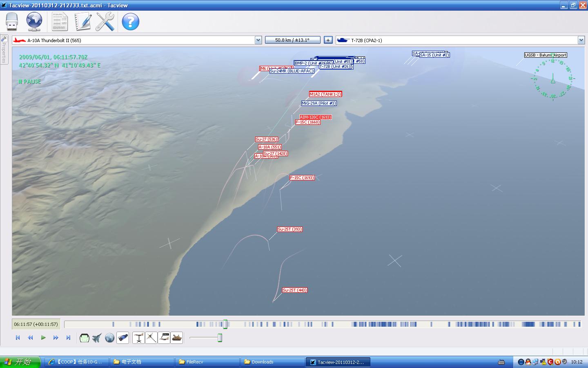Play the flight recording
The height and width of the screenshot is (368, 588).
point(43,338)
